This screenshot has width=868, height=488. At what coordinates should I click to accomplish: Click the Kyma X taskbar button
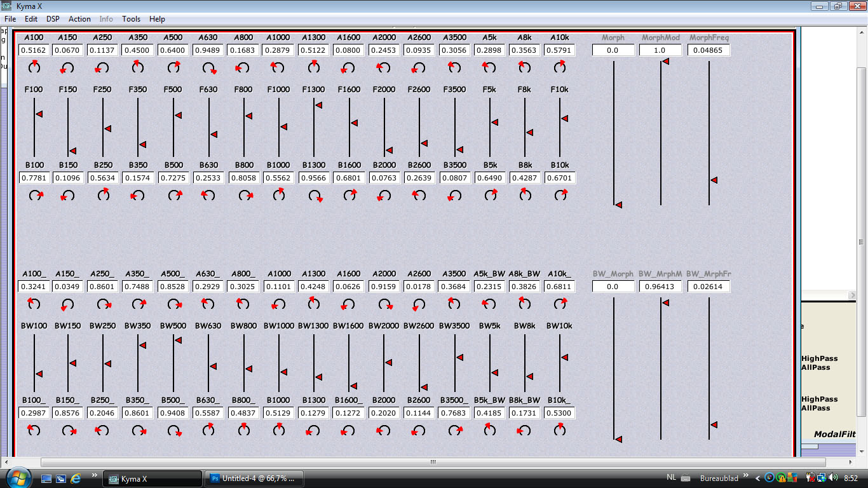click(153, 478)
